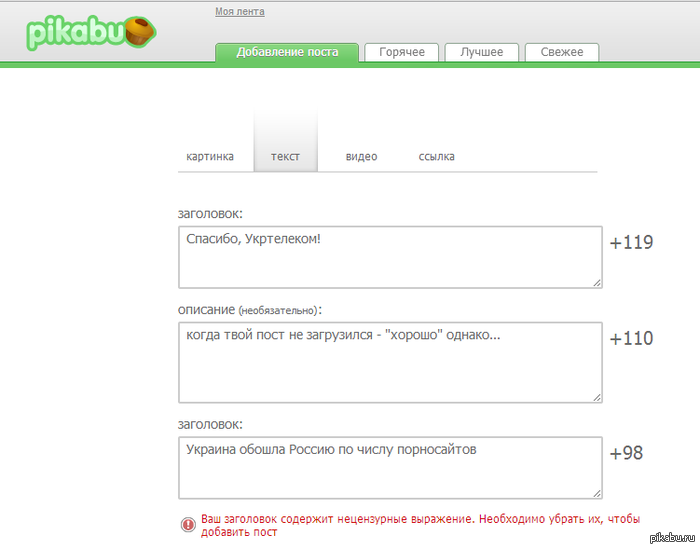
Task: Choose the ссылка post type tab
Action: (x=437, y=157)
